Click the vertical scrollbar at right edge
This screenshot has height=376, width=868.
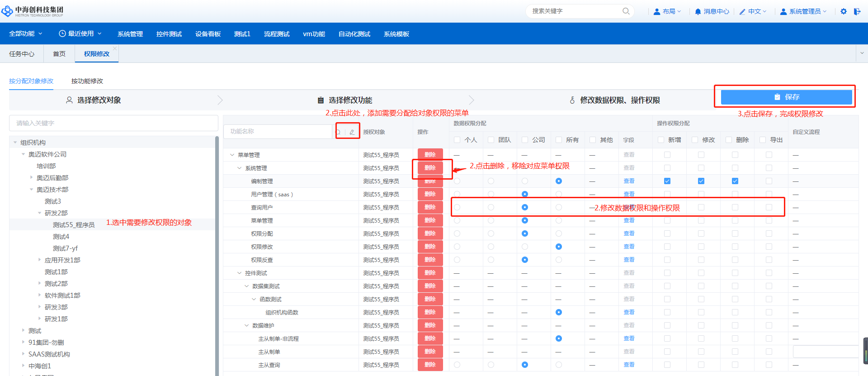[x=865, y=350]
